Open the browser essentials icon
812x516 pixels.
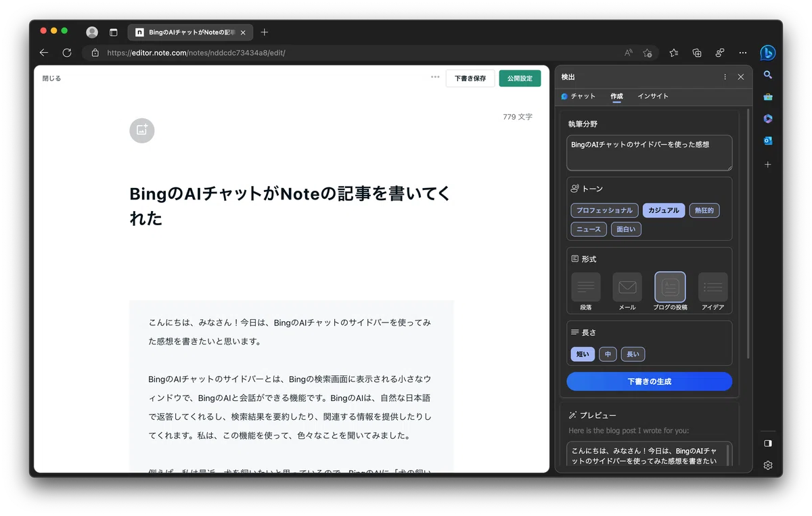tap(720, 53)
